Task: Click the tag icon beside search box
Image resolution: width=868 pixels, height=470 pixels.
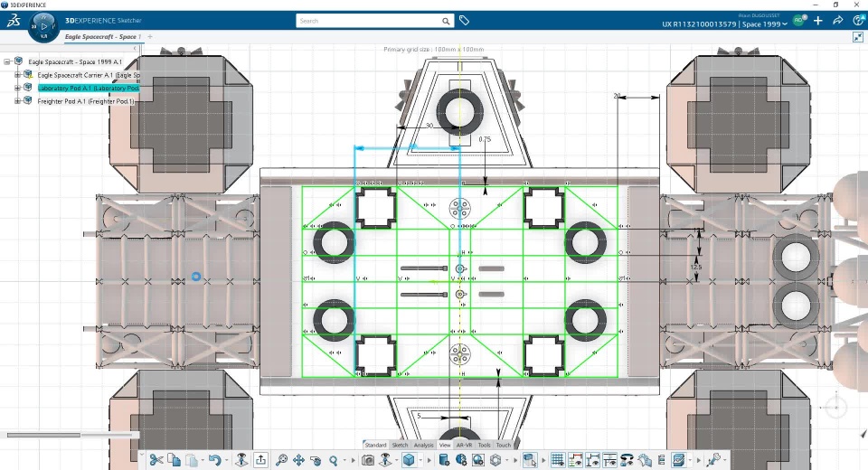Action: coord(464,21)
